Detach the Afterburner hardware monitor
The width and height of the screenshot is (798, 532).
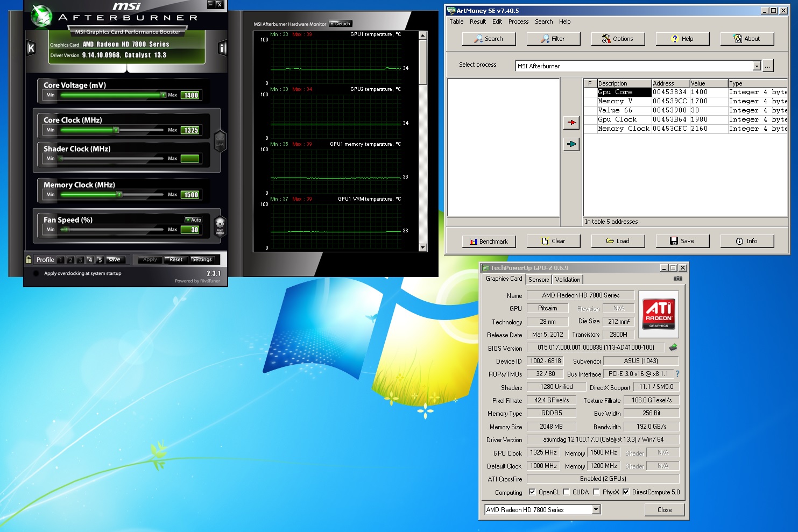[341, 24]
